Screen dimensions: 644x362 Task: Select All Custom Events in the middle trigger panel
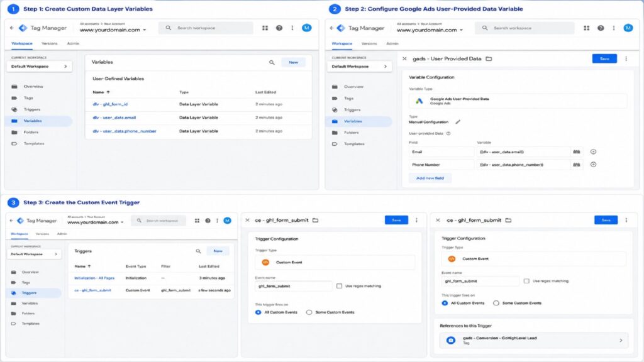pos(258,312)
